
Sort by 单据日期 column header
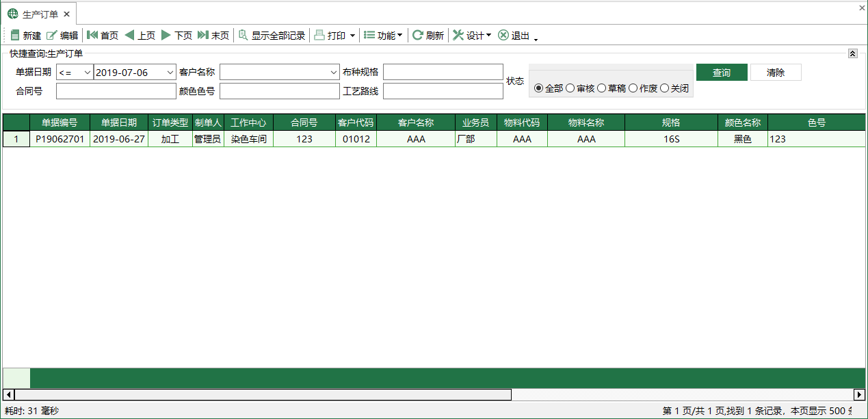pos(119,123)
